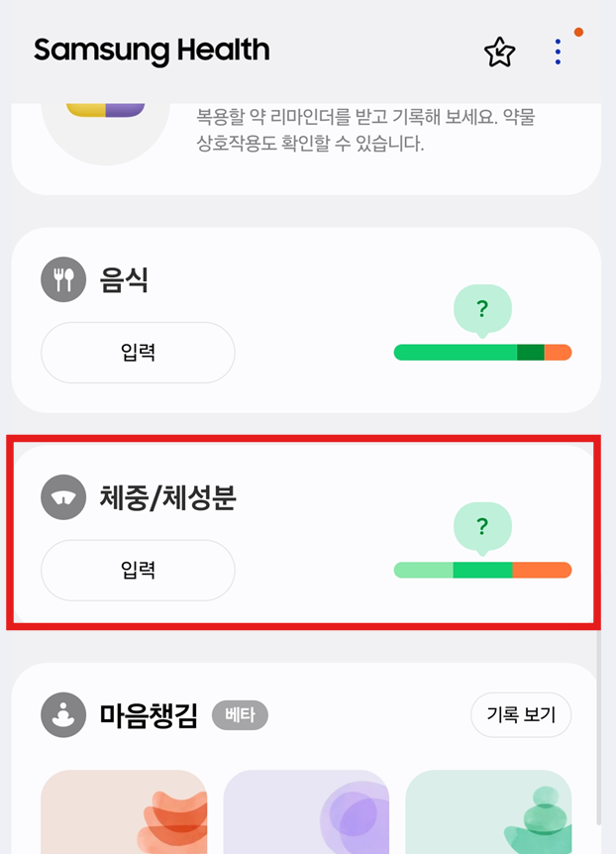Tap the orange notification dot near the menu

click(577, 31)
